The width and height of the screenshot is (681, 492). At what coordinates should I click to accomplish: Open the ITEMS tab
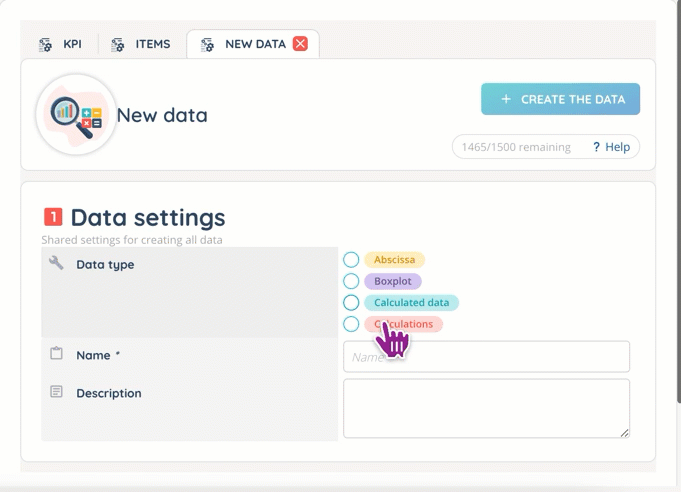click(x=152, y=44)
